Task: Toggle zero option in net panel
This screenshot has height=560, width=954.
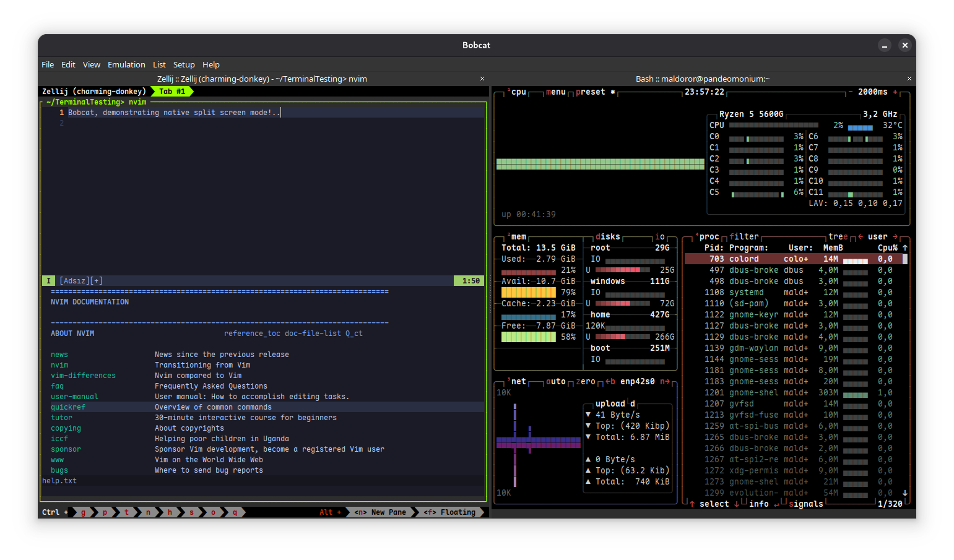Action: [585, 382]
